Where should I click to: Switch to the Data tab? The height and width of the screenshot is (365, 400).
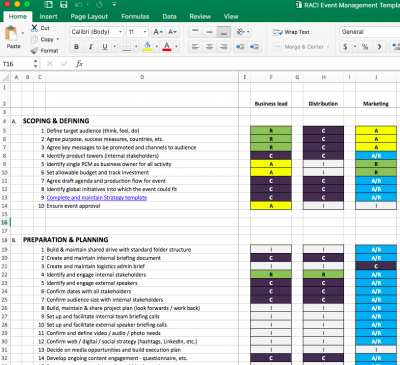[x=169, y=17]
